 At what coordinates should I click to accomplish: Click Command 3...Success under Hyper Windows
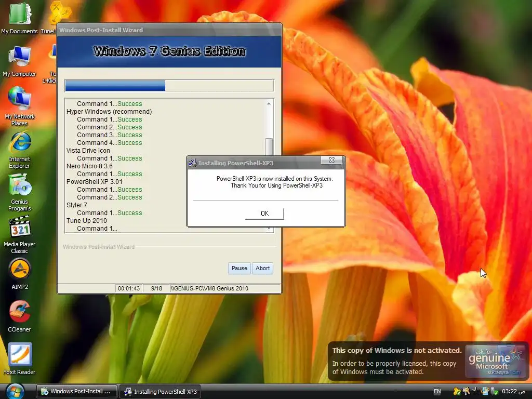[109, 135]
